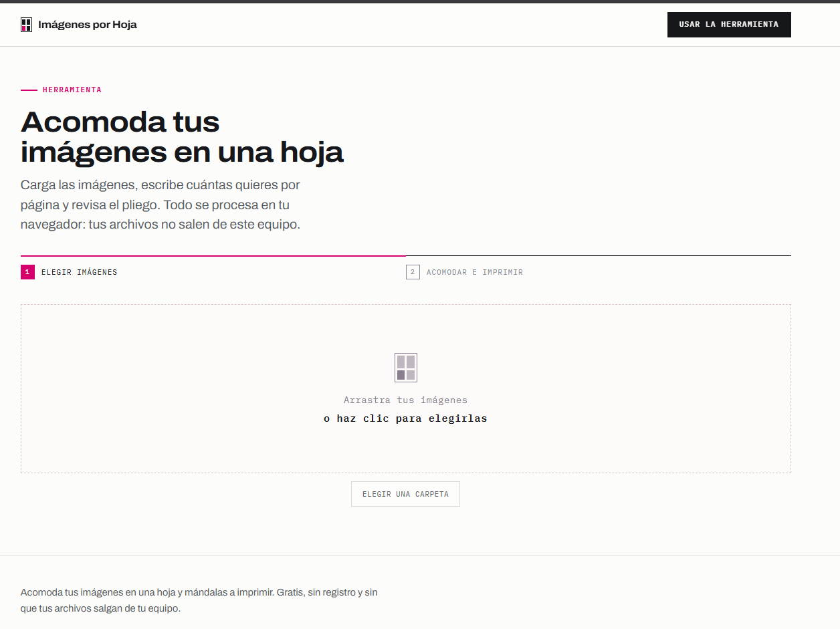Click the step 1 number badge
Viewport: 840px width, 629px height.
27,272
